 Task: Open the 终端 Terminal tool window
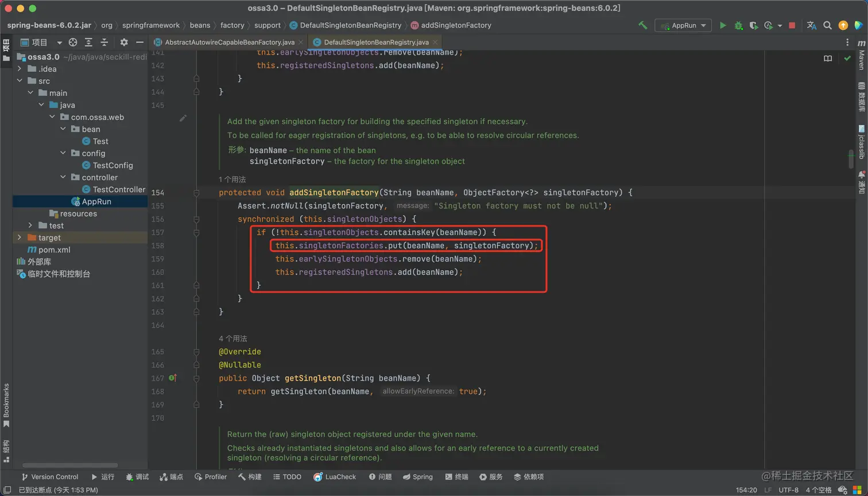click(456, 477)
